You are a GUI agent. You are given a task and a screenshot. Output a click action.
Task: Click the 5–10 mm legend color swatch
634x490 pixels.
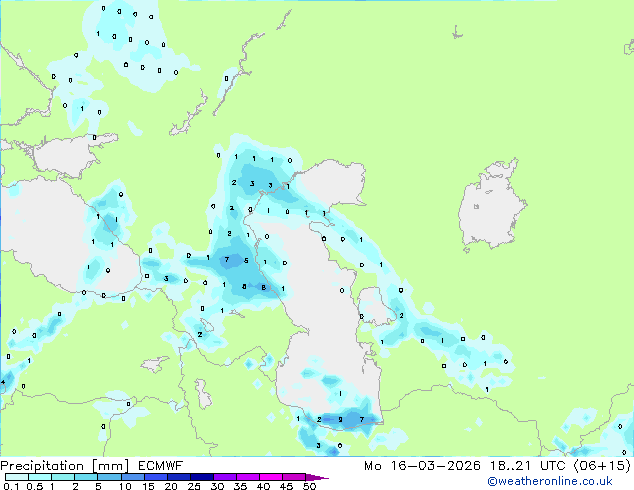click(x=109, y=477)
